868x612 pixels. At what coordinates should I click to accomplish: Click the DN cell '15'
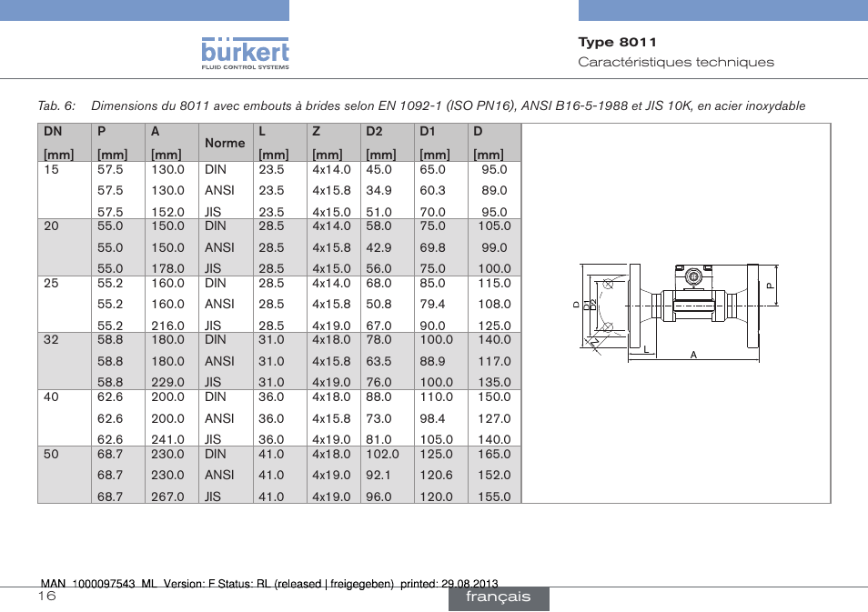[x=51, y=169]
